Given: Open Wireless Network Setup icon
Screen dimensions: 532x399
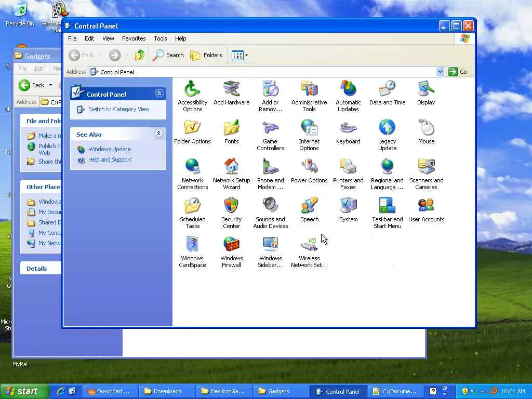Looking at the screenshot, I should point(309,252).
